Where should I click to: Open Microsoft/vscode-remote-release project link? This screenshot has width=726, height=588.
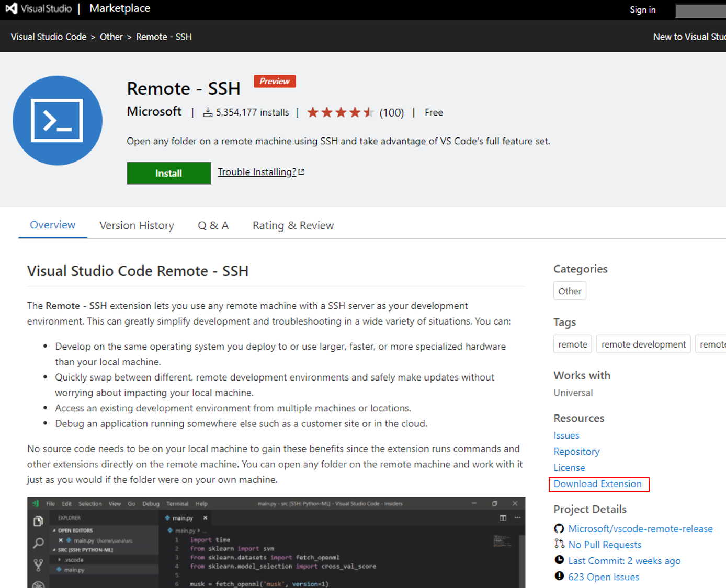click(x=640, y=528)
